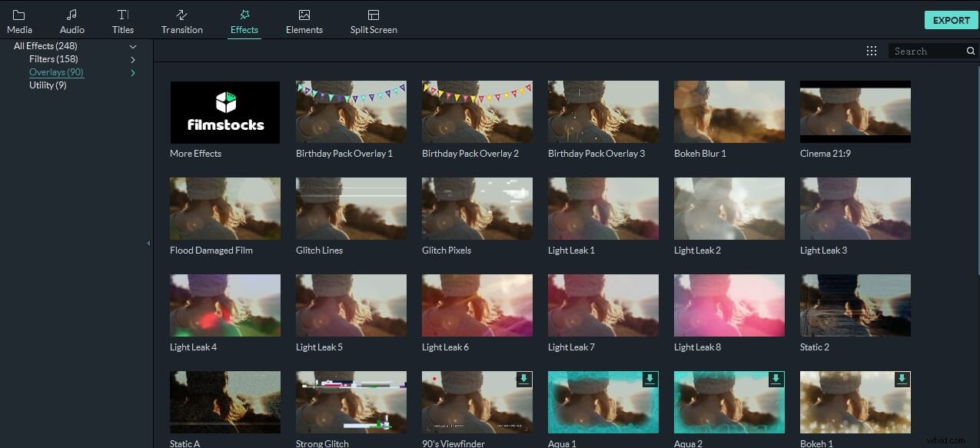The image size is (980, 448).
Task: Click the grid view icon beside the search box
Action: (x=872, y=50)
